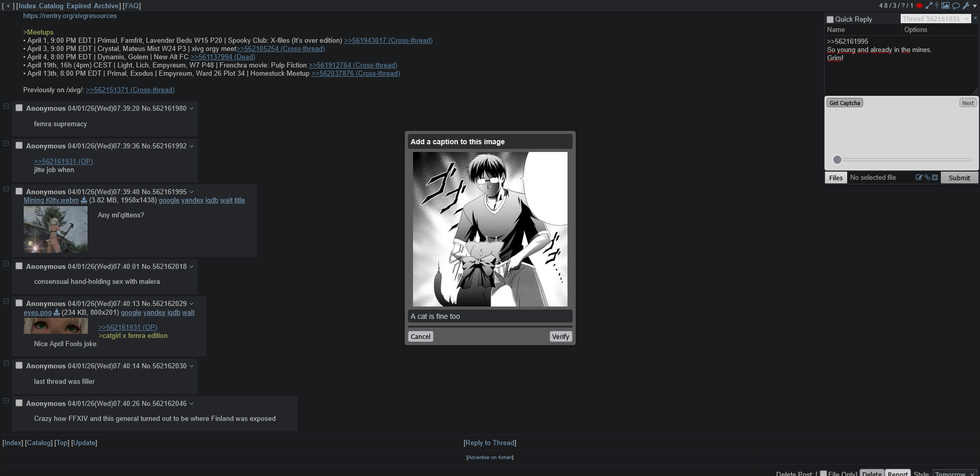Screen dimensions: 980x476
Task: Select checkbox for post No.562162029
Action: (x=19, y=303)
